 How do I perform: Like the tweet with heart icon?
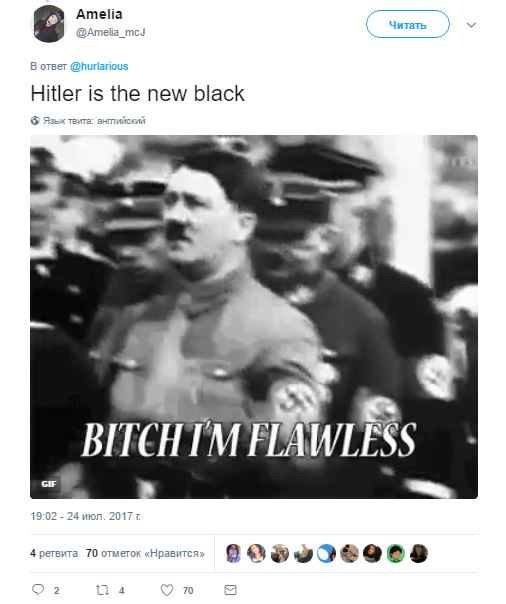coord(167,590)
